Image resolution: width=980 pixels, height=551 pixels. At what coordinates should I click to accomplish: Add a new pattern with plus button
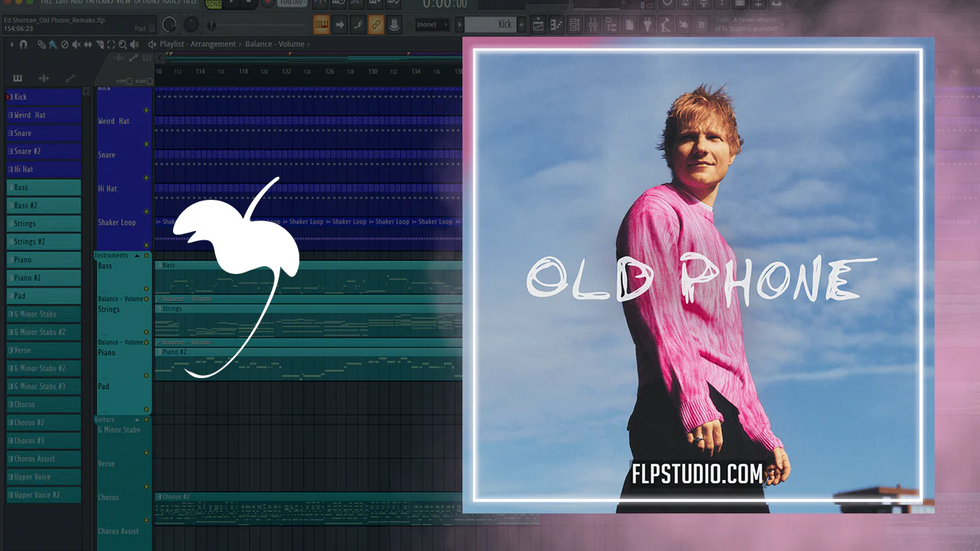tap(521, 24)
